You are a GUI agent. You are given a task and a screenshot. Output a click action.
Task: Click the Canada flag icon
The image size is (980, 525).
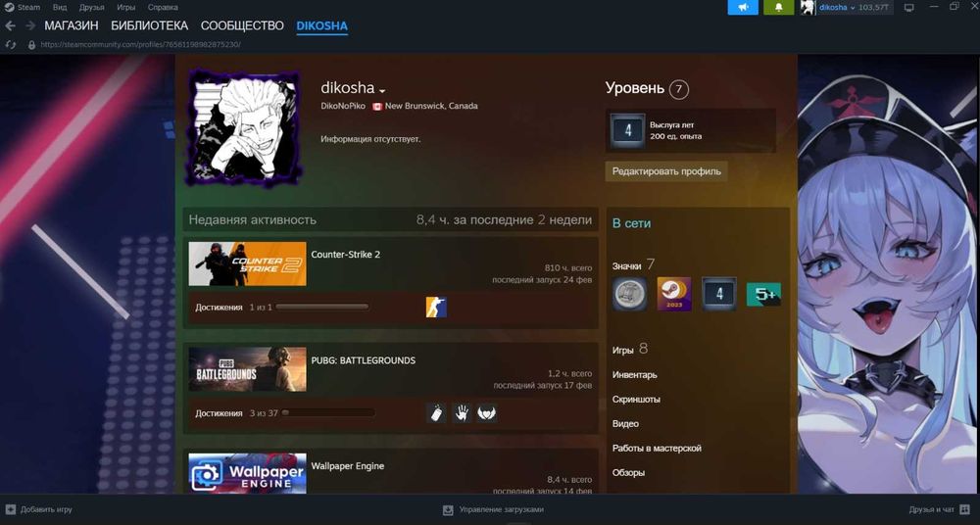(x=377, y=106)
